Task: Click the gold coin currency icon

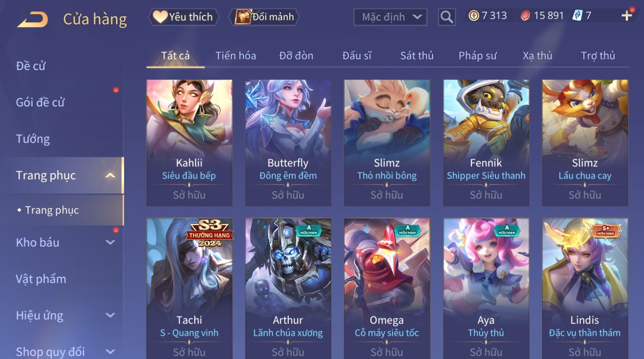Action: point(474,16)
